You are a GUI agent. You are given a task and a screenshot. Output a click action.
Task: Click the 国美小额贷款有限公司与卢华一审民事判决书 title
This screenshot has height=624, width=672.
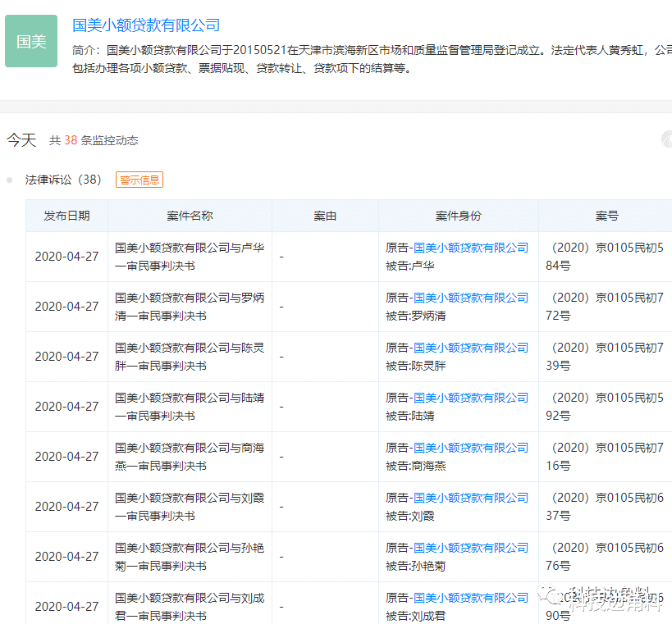tap(190, 256)
